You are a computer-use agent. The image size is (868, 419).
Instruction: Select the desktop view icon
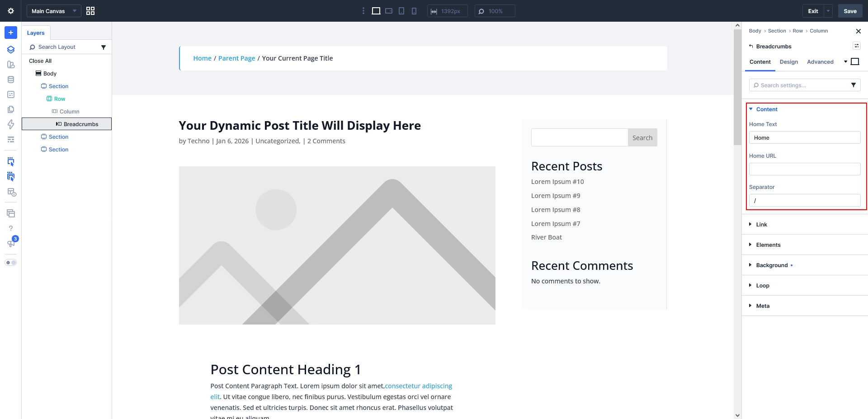coord(376,11)
